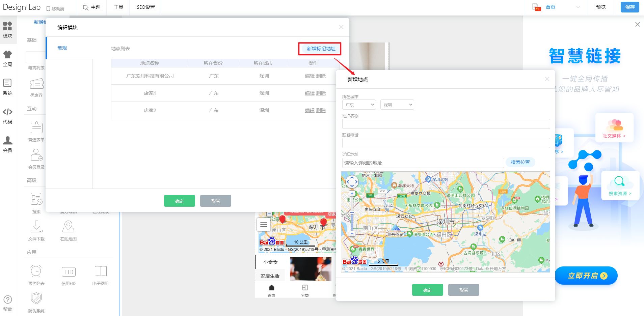
Task: Open the 广东 province dropdown
Action: coord(359,105)
